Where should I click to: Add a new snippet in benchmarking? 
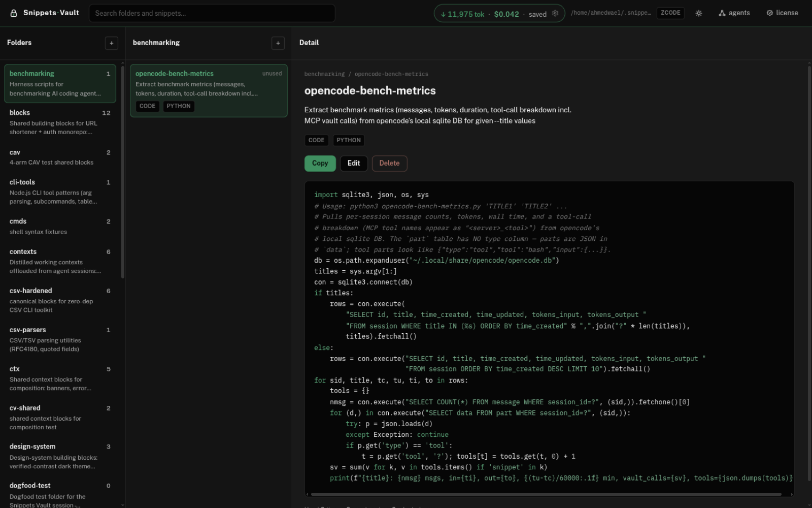tap(278, 43)
